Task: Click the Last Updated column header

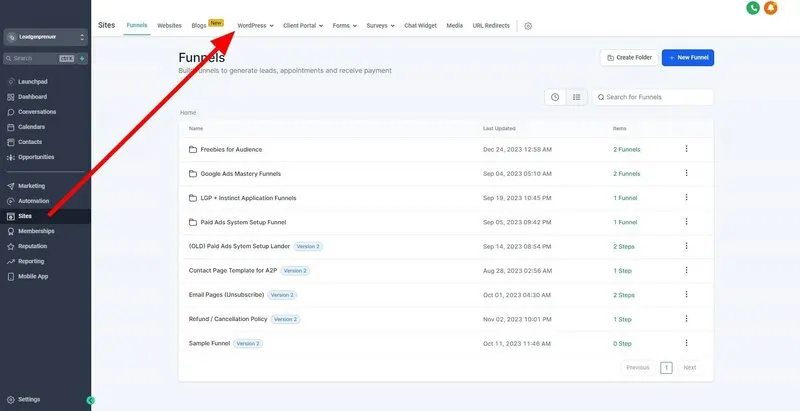Action: 499,129
